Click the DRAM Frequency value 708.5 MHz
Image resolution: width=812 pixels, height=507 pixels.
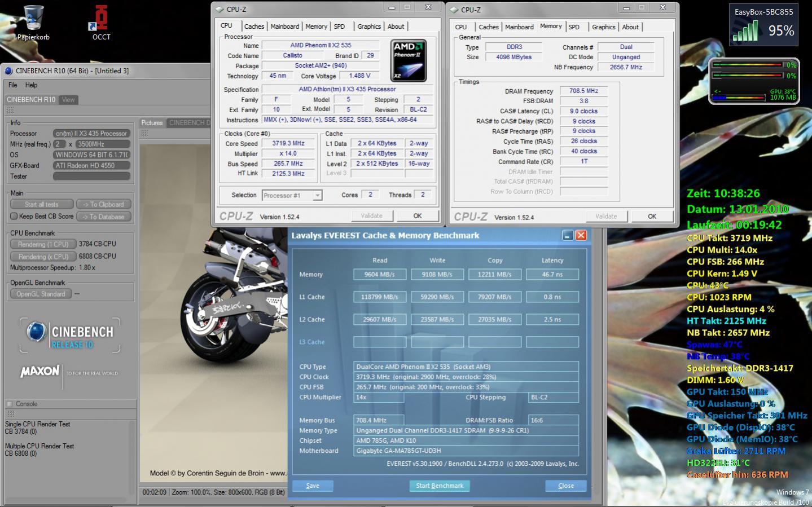tap(583, 91)
